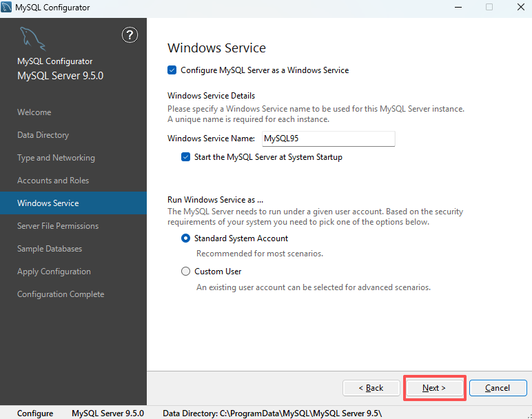Screen dimensions: 532x419
Task: Click the 'Run Windows Service as ...' heading
Action: [216, 199]
